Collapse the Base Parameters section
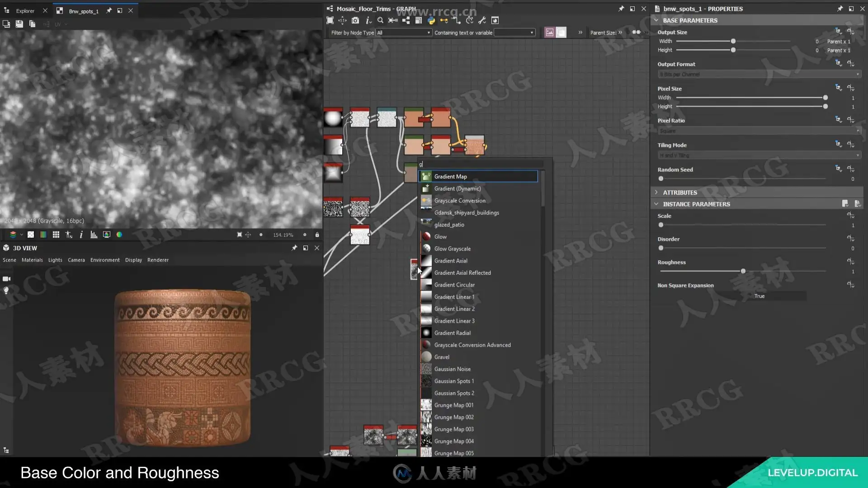The height and width of the screenshot is (488, 868). coord(656,20)
